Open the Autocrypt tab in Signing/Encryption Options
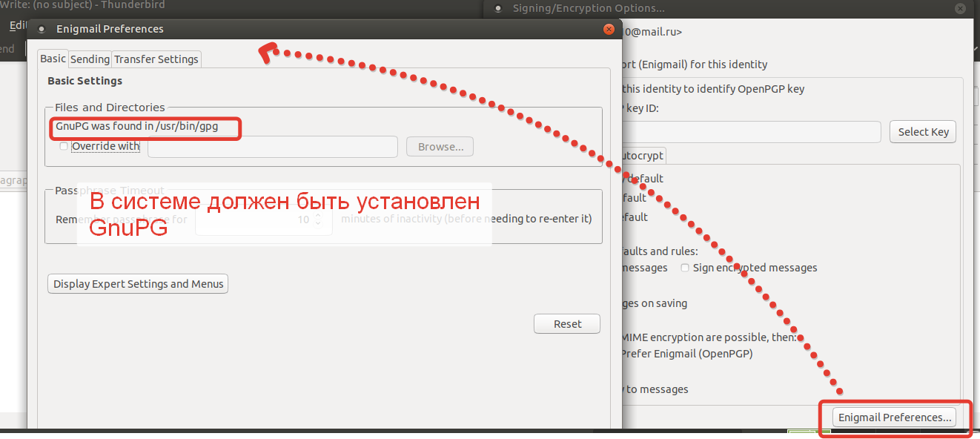 [642, 156]
